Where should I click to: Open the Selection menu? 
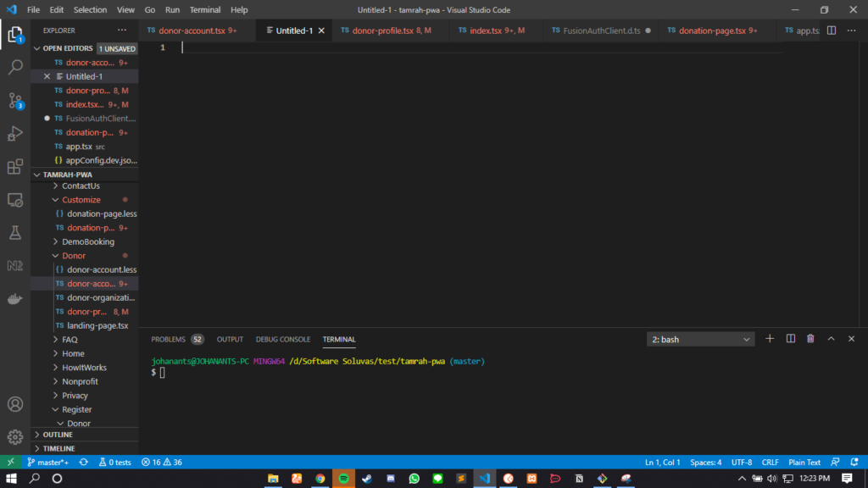click(x=90, y=9)
